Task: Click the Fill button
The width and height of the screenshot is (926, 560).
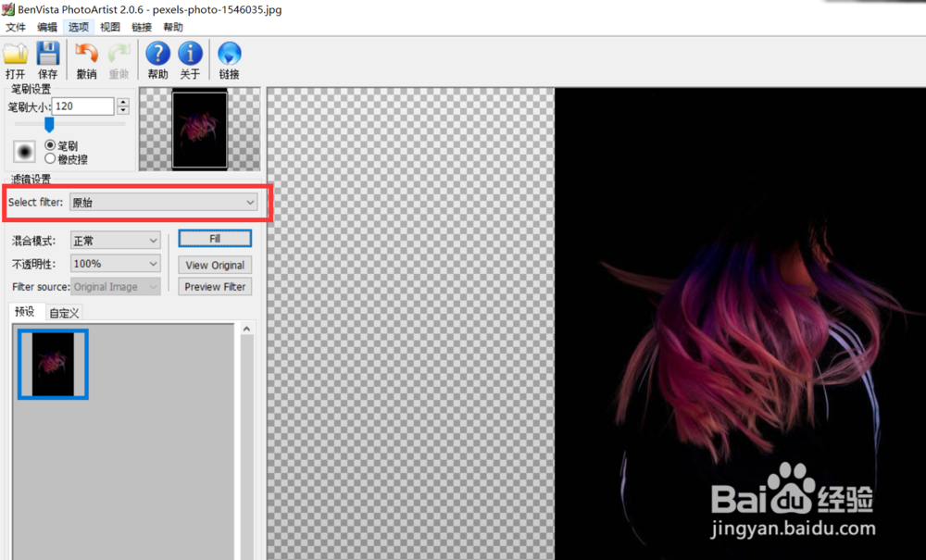Action: [x=215, y=239]
